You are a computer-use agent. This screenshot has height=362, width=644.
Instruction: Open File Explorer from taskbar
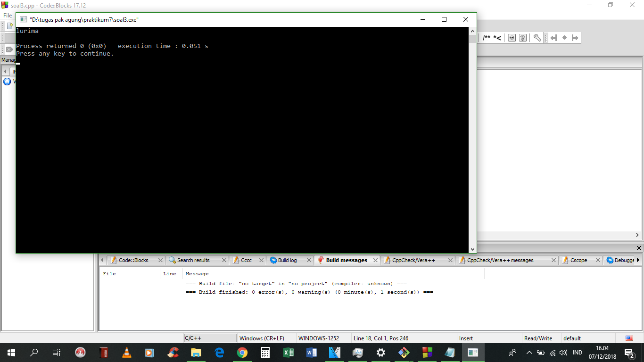tap(196, 353)
